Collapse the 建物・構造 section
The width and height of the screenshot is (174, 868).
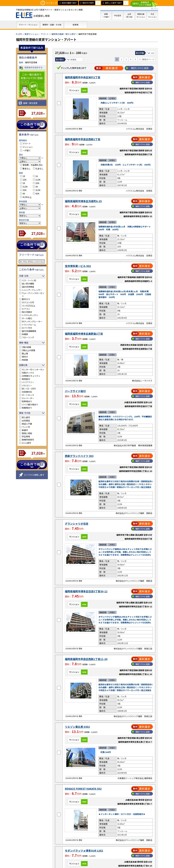pyautogui.click(x=32, y=343)
